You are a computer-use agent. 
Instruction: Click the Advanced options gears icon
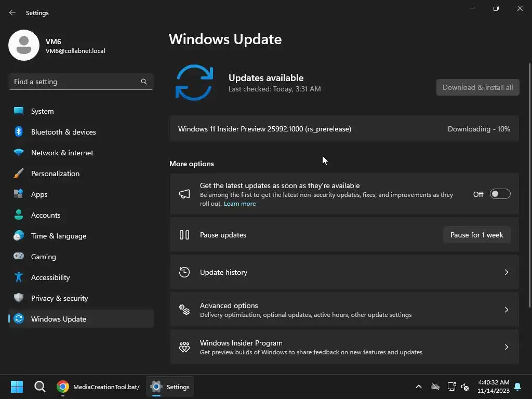pos(184,310)
